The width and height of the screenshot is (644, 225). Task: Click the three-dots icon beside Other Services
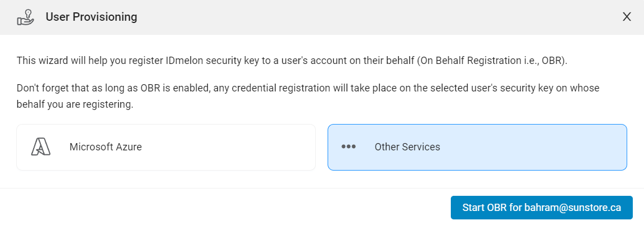(x=349, y=146)
